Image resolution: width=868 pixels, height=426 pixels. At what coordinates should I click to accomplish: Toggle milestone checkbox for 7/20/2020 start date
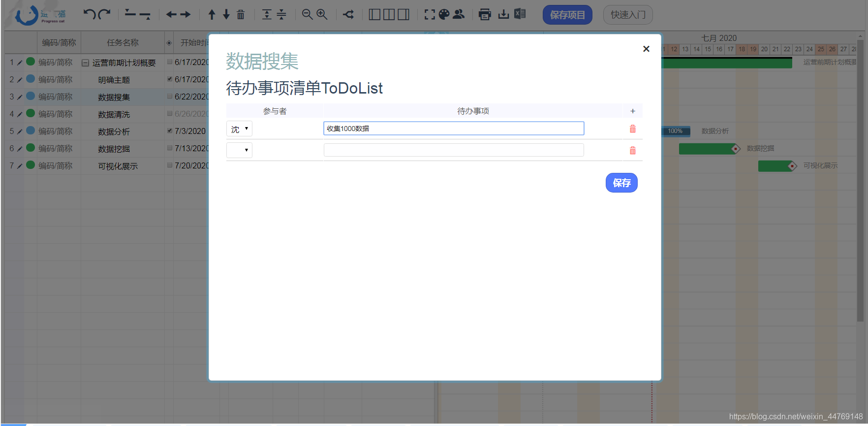pyautogui.click(x=170, y=165)
